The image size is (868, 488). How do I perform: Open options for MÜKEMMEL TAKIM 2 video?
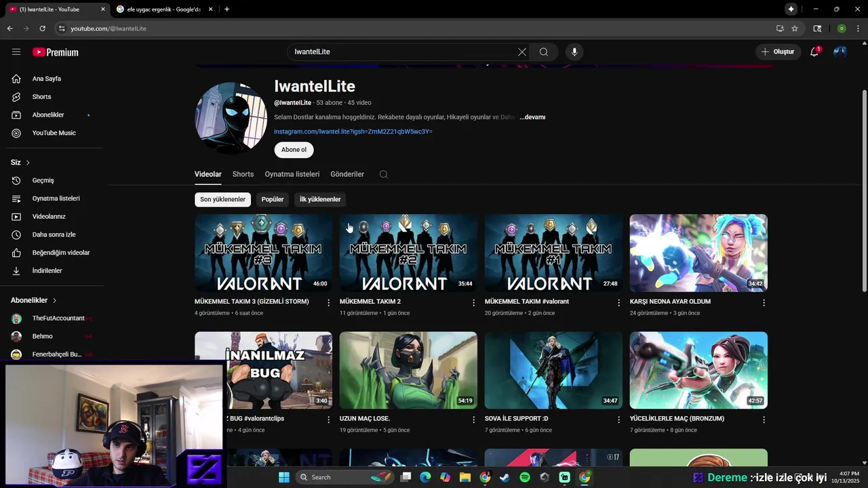(474, 302)
